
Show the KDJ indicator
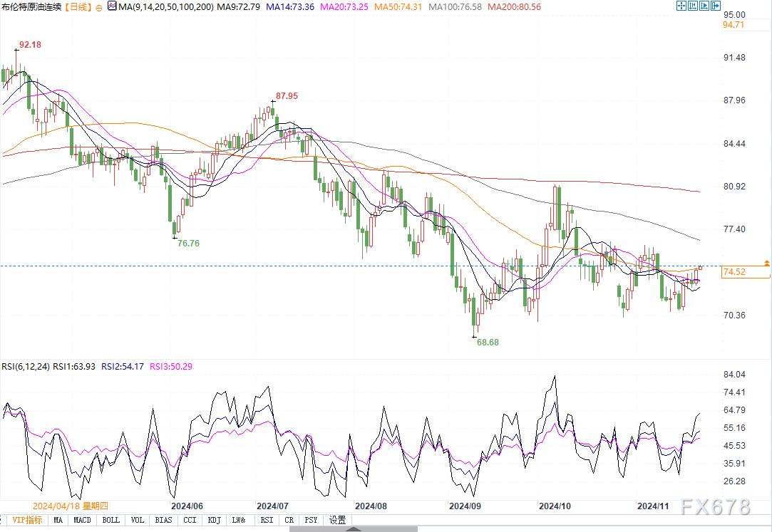[x=214, y=521]
